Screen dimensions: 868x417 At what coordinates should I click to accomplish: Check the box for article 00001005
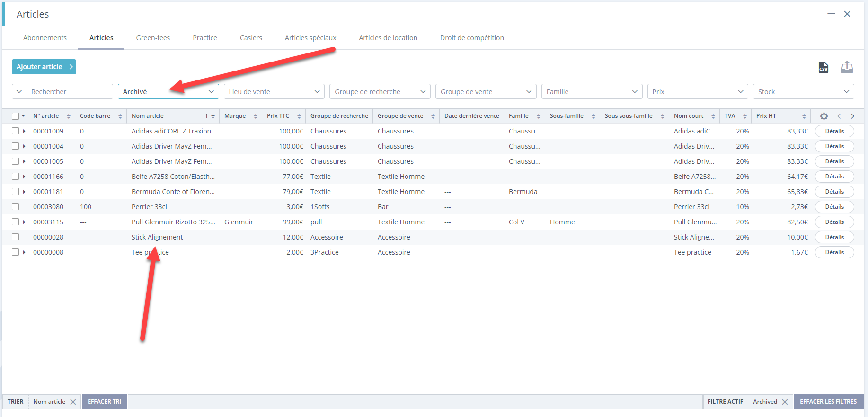(x=16, y=161)
